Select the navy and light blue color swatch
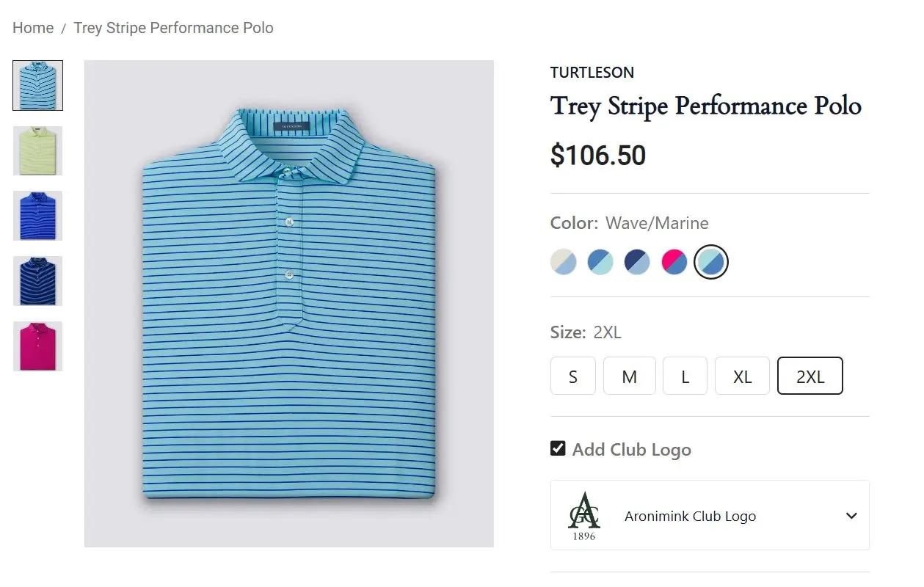924x587 pixels. click(637, 262)
